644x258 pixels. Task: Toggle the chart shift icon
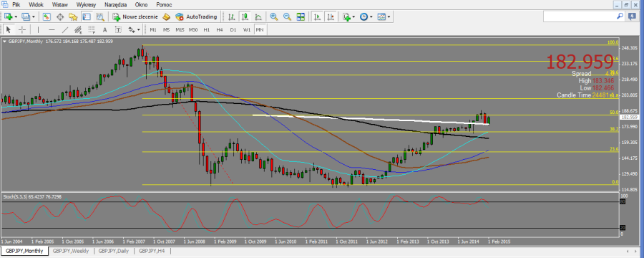pos(331,17)
